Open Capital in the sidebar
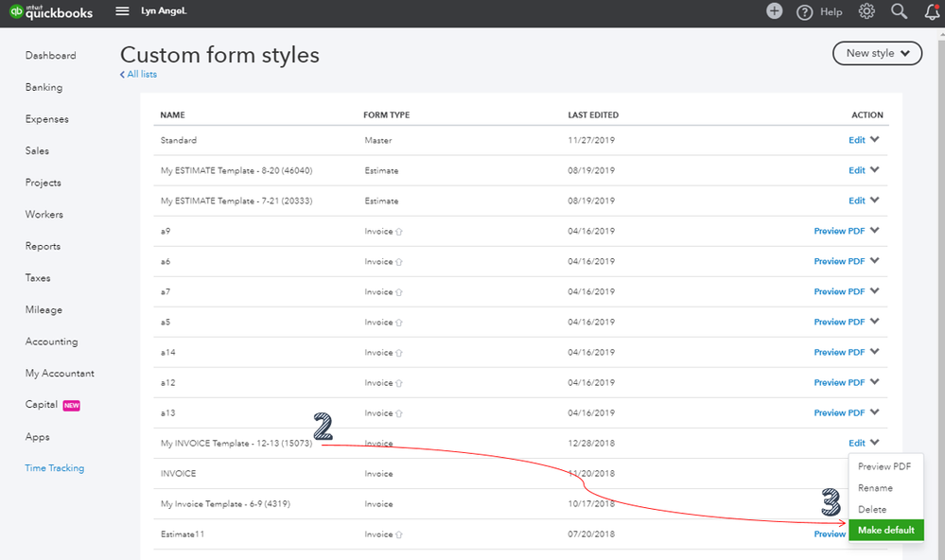This screenshot has height=560, width=945. [42, 405]
